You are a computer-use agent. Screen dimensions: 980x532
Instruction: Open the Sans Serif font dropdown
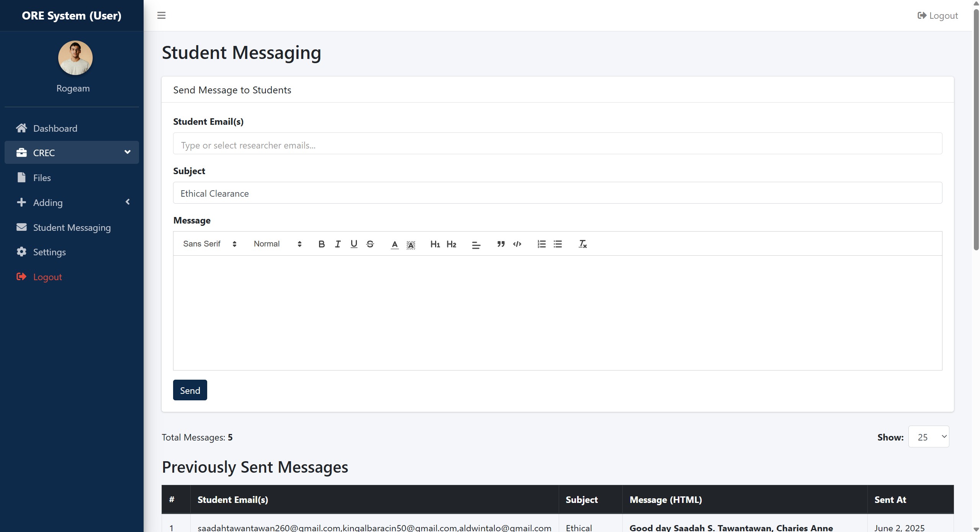point(209,244)
